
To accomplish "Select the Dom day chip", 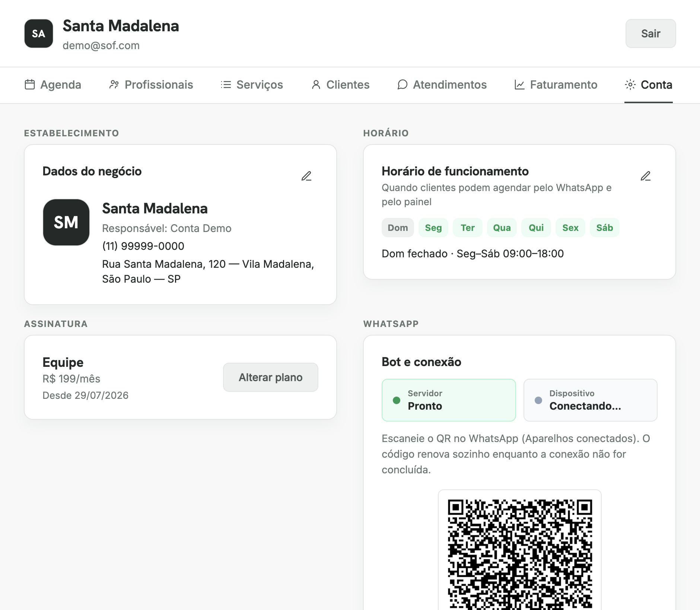I will [x=398, y=228].
